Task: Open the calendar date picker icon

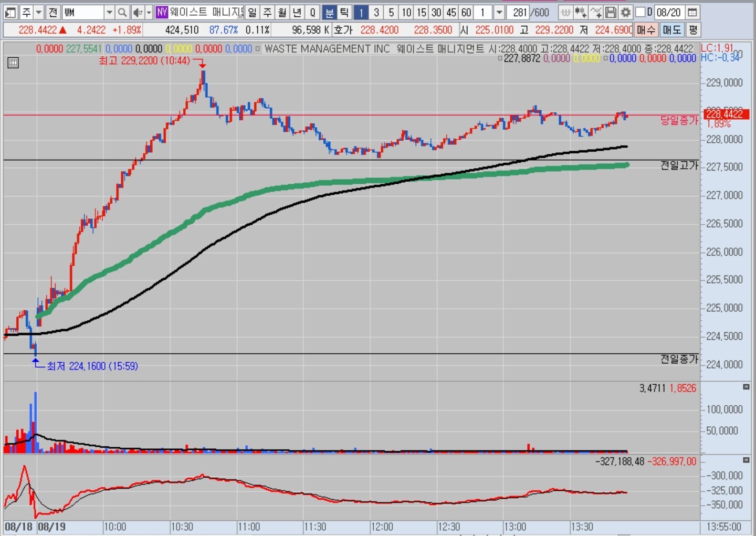Action: coord(692,12)
